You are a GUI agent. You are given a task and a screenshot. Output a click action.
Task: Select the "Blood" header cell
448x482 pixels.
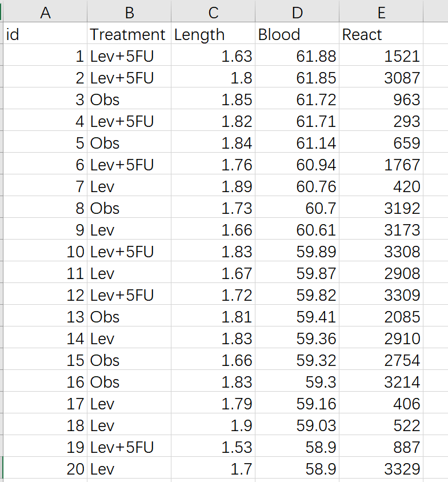pos(297,34)
